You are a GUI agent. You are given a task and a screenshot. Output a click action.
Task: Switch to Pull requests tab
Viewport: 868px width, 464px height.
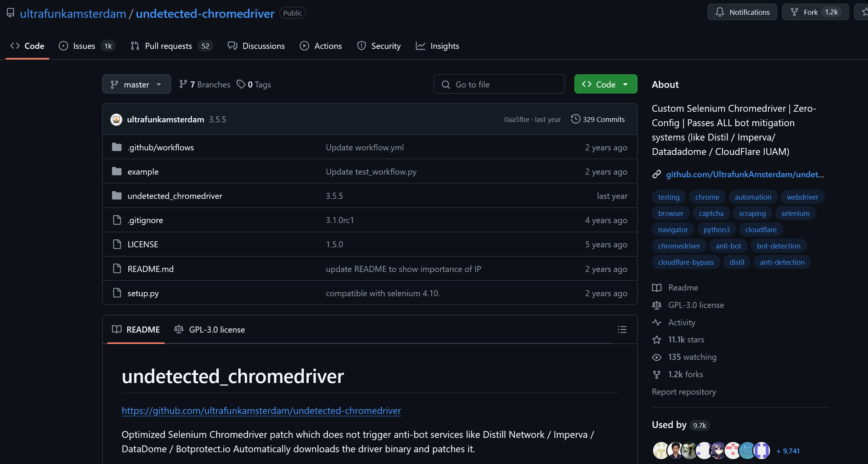pyautogui.click(x=172, y=46)
